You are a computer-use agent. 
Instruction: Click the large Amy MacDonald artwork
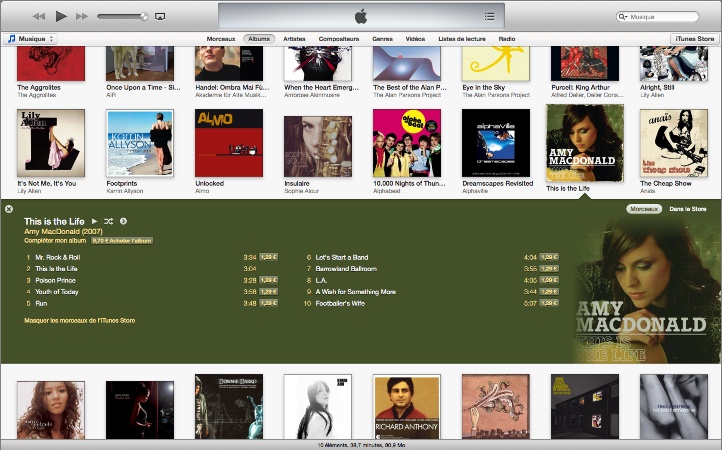click(647, 289)
